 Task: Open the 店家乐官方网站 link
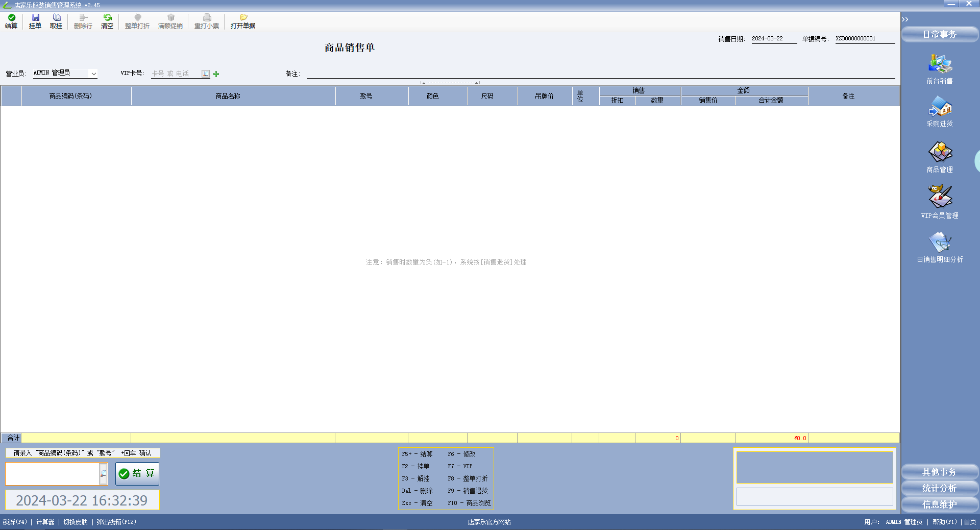pos(489,522)
